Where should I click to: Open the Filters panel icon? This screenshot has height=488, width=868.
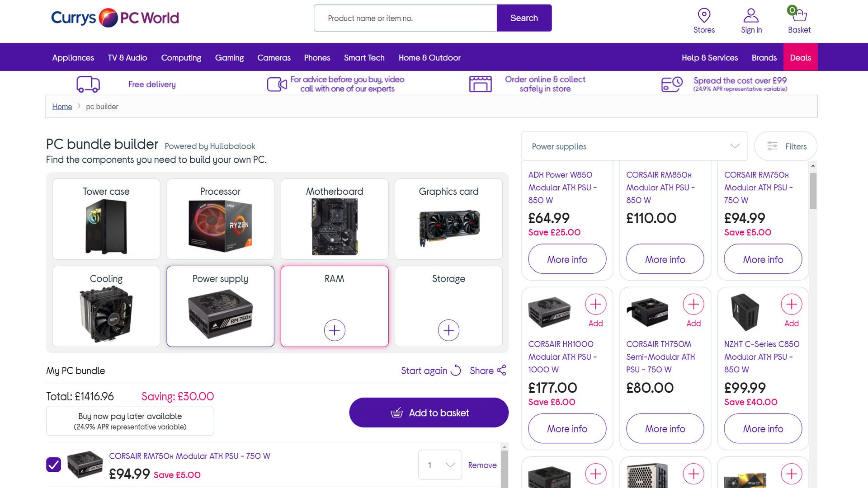pyautogui.click(x=772, y=146)
